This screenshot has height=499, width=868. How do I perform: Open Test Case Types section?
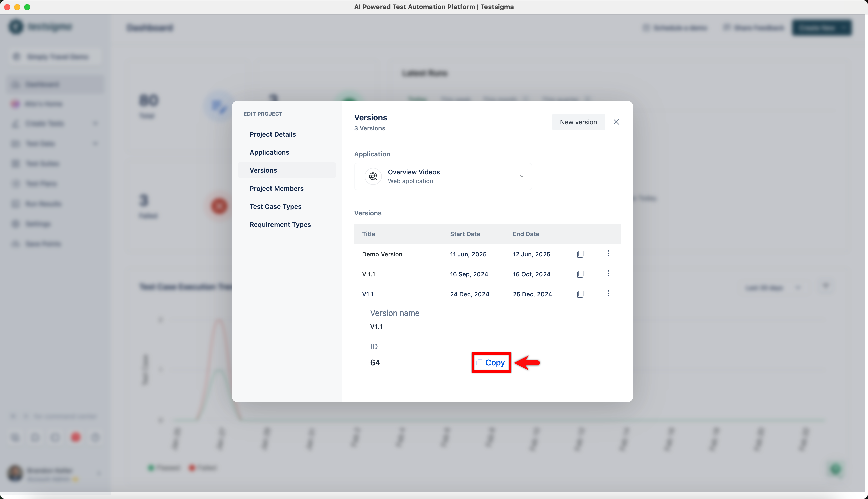pyautogui.click(x=275, y=206)
